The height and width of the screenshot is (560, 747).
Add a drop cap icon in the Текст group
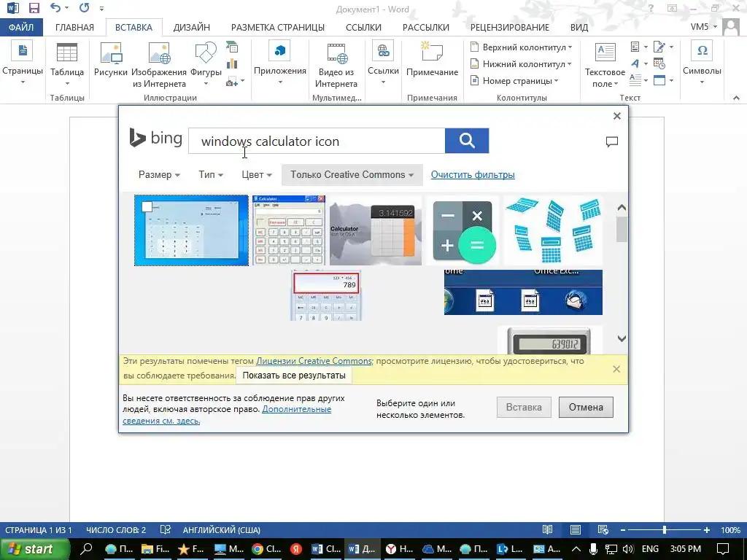tap(635, 80)
